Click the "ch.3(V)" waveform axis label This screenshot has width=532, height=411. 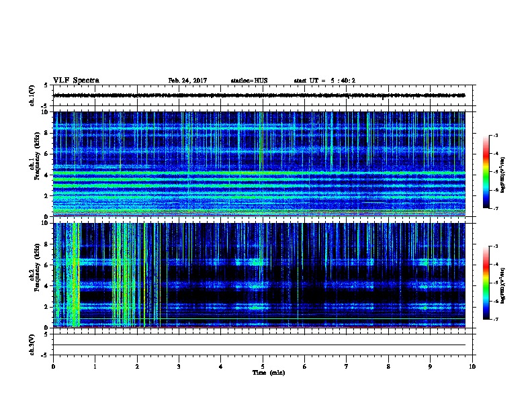coord(32,345)
